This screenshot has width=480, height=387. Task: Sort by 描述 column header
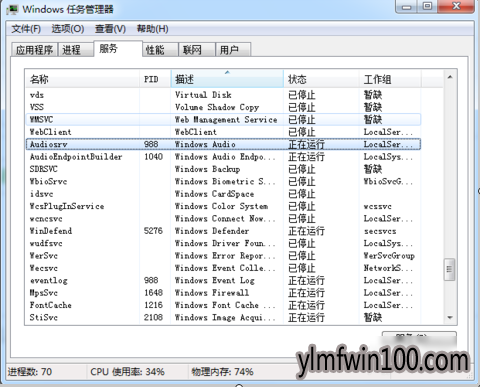click(227, 79)
